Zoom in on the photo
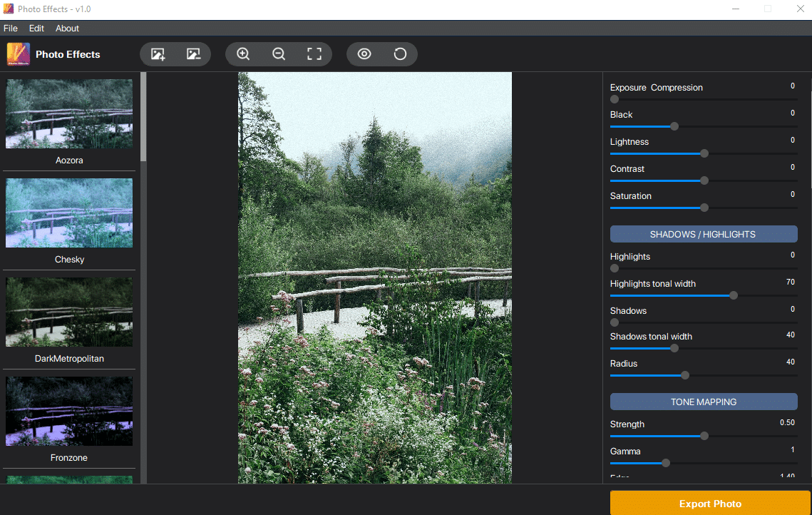The image size is (812, 515). click(243, 54)
